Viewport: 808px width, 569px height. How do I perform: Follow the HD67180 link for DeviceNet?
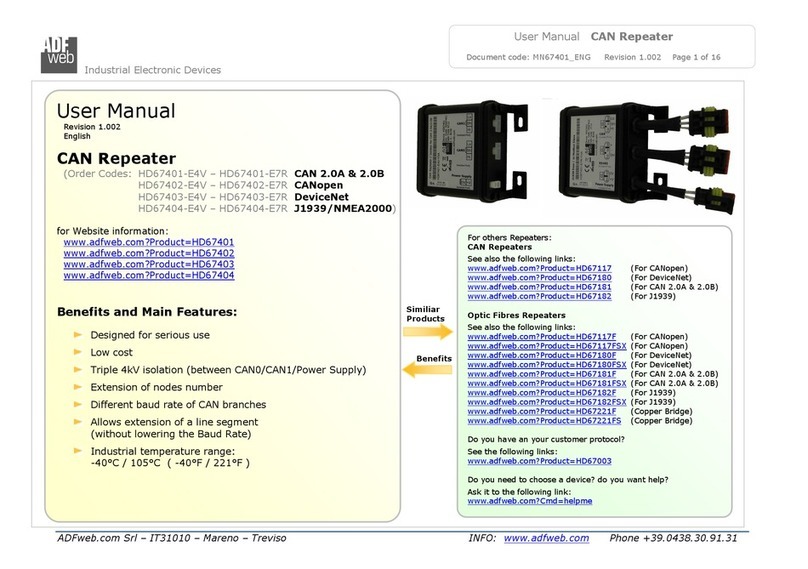(540, 277)
